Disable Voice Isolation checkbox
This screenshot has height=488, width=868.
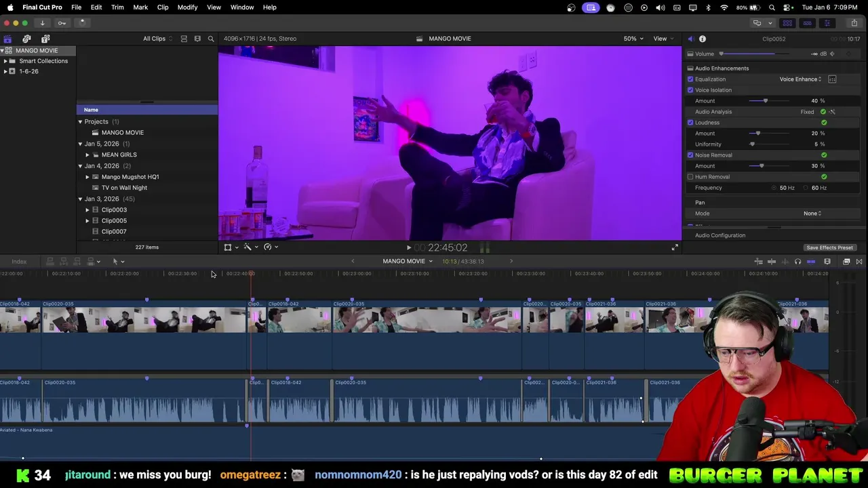click(x=690, y=90)
